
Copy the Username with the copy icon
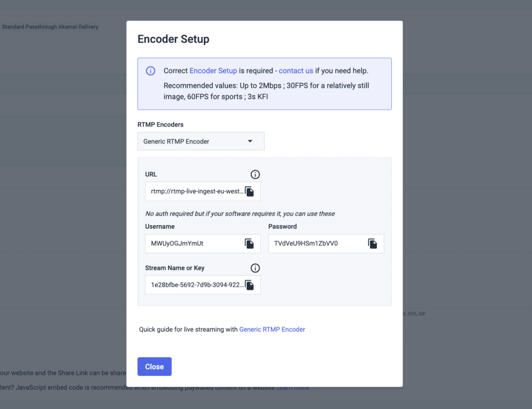249,244
